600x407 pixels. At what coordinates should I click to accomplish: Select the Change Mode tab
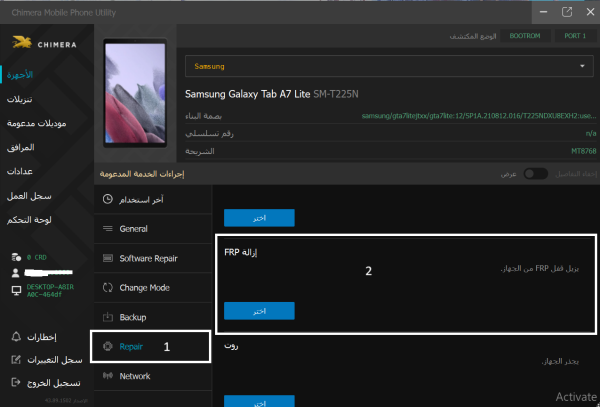(153, 288)
